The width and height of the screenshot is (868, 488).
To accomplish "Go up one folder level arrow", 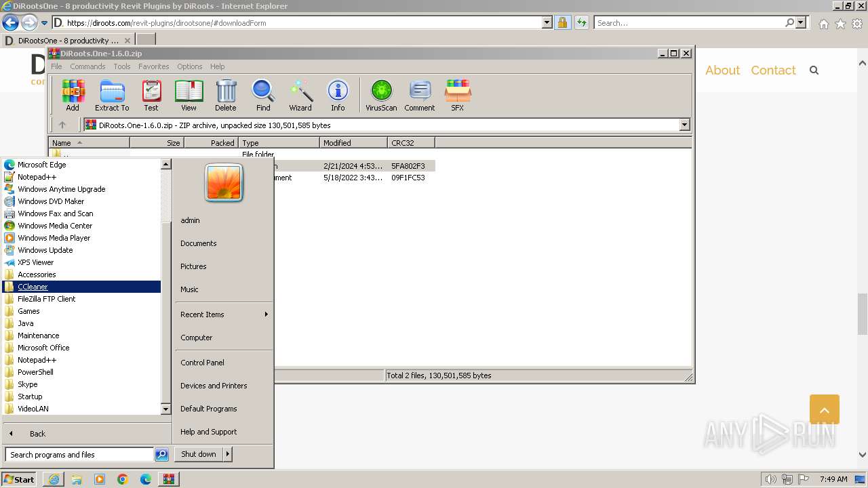I will tap(62, 125).
